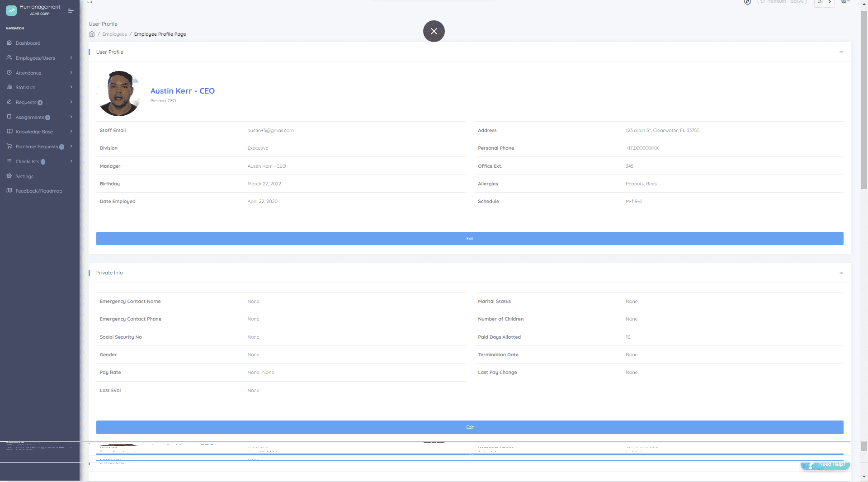Go to Employees breadcrumb link
Viewport: 868px width, 482px height.
point(114,34)
